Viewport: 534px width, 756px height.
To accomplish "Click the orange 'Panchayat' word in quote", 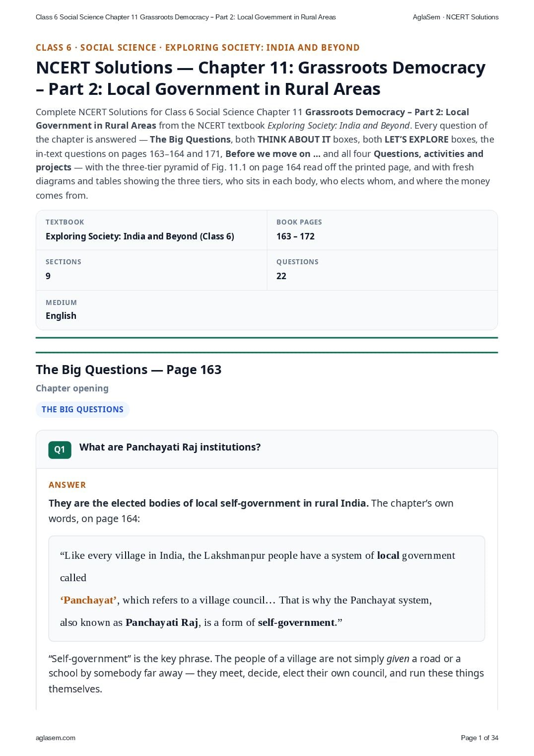I will (x=89, y=600).
